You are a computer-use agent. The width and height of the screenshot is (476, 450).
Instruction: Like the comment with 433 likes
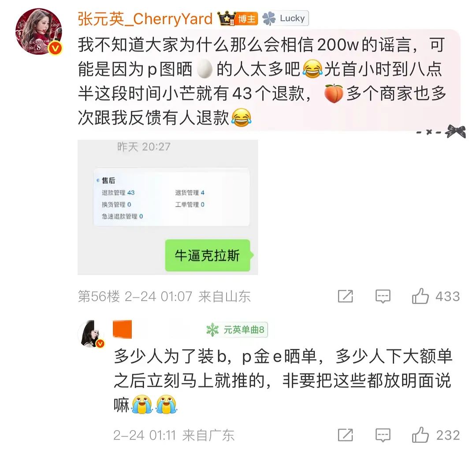coord(420,296)
